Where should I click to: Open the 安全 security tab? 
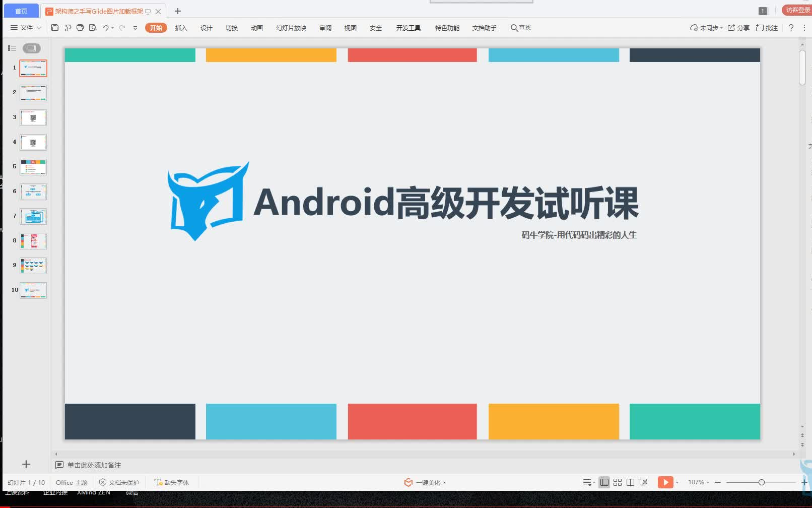(x=376, y=28)
